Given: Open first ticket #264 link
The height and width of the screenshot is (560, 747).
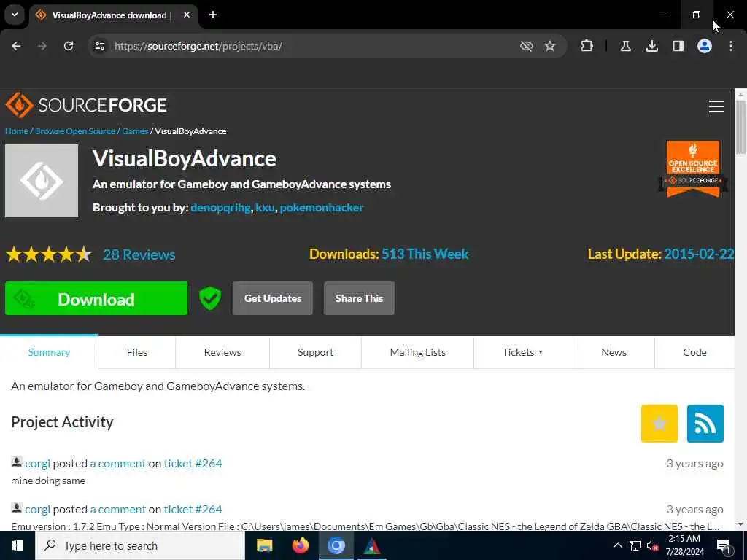Looking at the screenshot, I should pyautogui.click(x=193, y=463).
